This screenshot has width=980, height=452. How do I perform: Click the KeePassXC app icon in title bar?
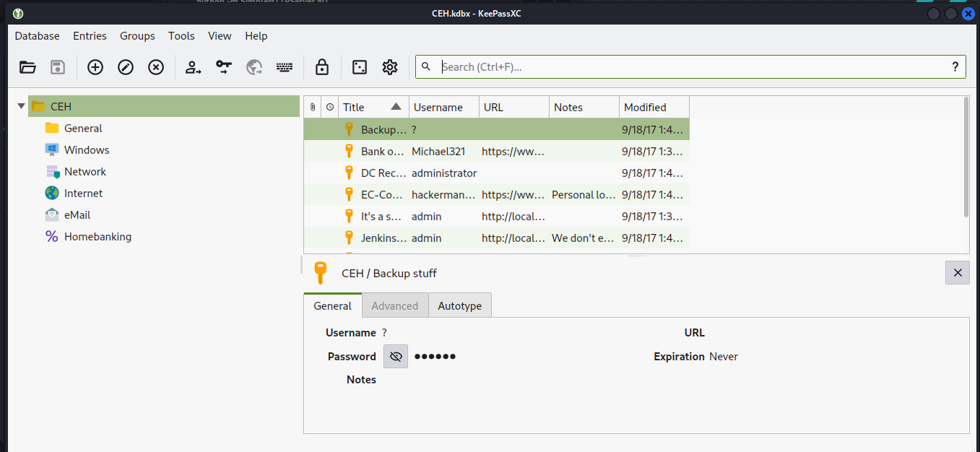(x=18, y=14)
